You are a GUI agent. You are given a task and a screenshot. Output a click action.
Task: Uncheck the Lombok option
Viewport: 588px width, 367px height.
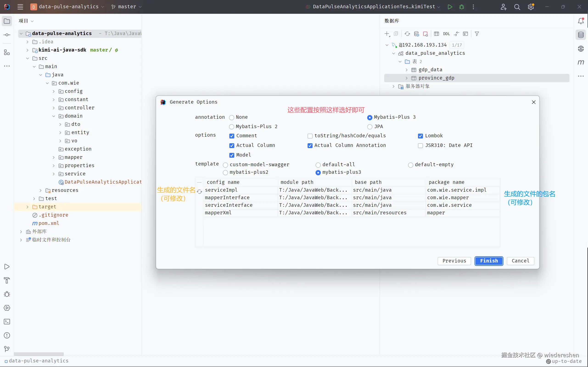pos(420,136)
